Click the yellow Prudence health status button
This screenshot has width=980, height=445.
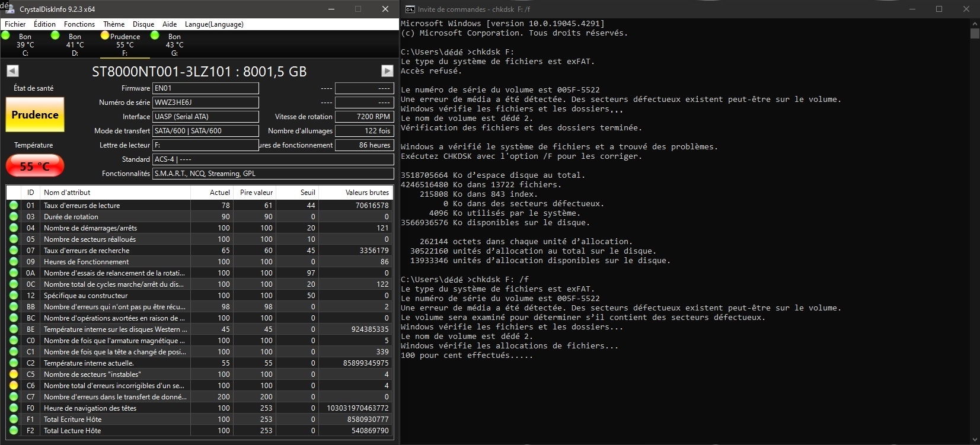(x=35, y=114)
